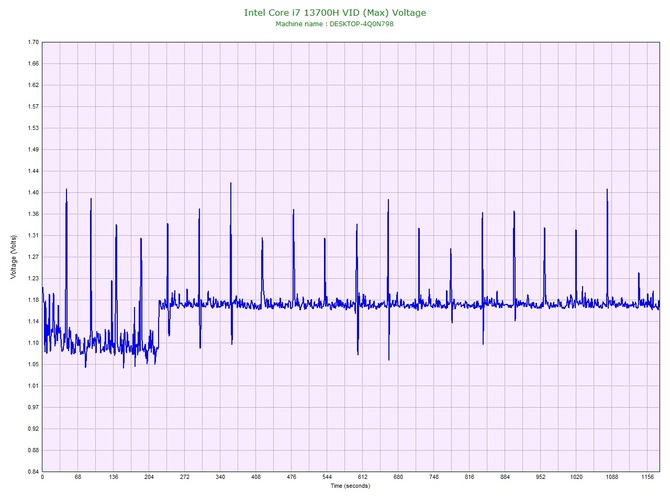Click the 952 x-axis time value

(541, 477)
